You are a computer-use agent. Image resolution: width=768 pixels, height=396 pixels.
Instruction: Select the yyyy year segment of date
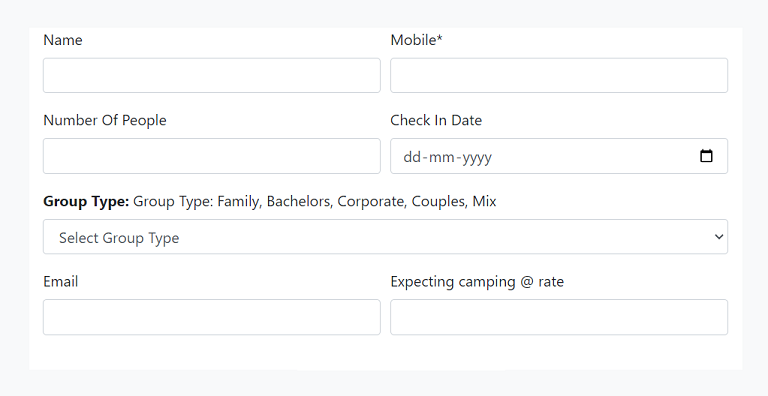478,157
